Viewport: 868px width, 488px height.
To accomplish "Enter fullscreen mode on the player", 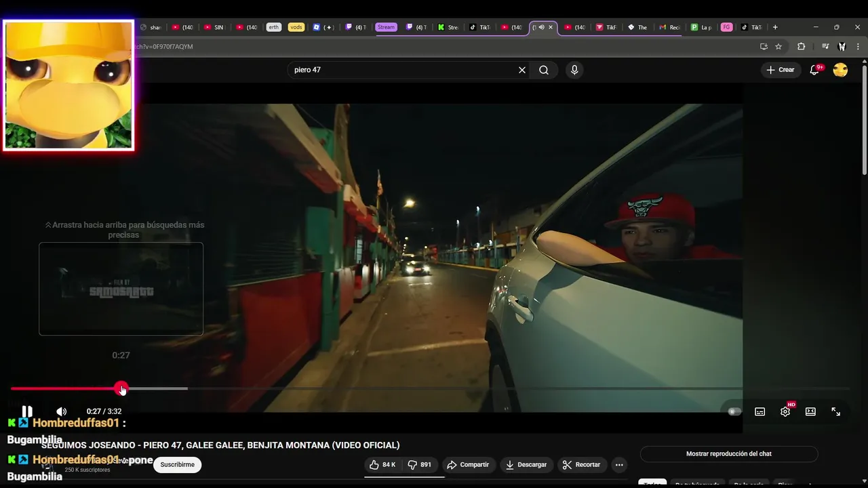I will 835,411.
